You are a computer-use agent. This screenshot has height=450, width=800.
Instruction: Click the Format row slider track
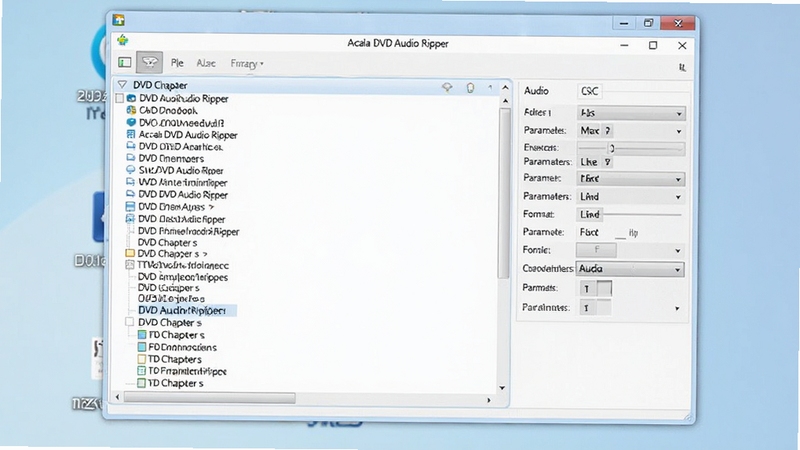point(642,215)
